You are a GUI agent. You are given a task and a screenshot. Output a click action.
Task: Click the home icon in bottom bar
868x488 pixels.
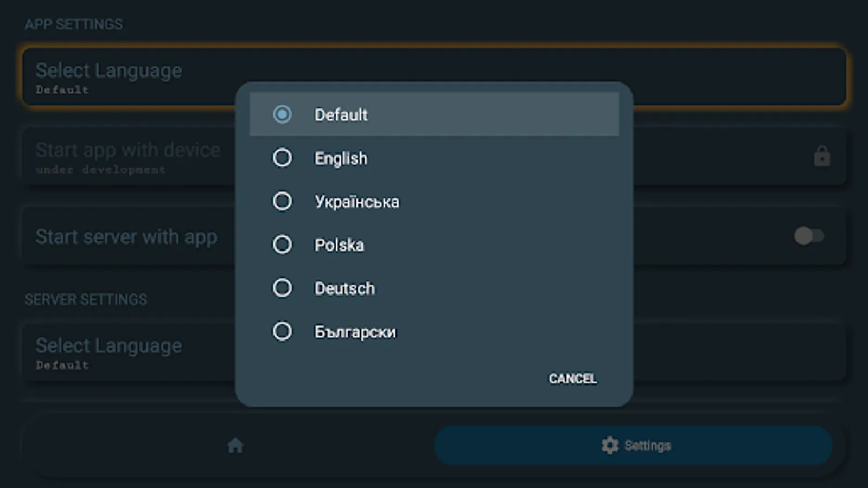(x=235, y=446)
